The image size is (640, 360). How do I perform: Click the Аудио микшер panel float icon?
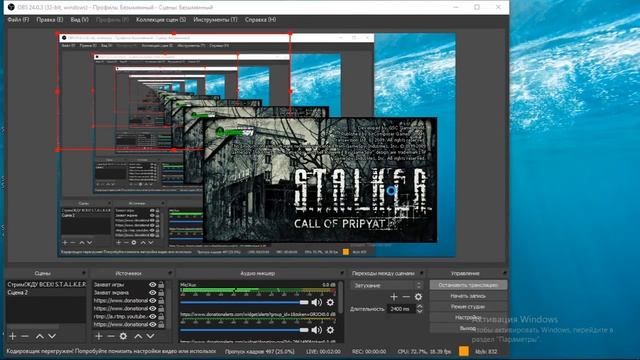coord(341,273)
